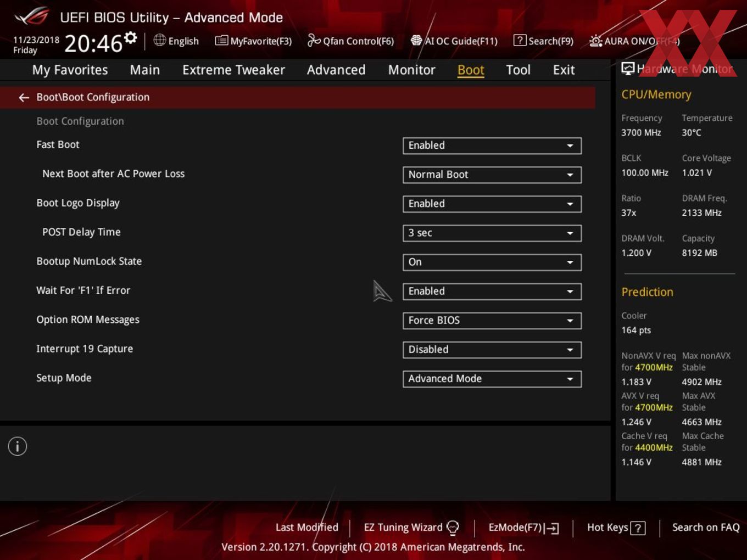This screenshot has width=747, height=560.
Task: Click the ROG logo
Action: [x=32, y=16]
